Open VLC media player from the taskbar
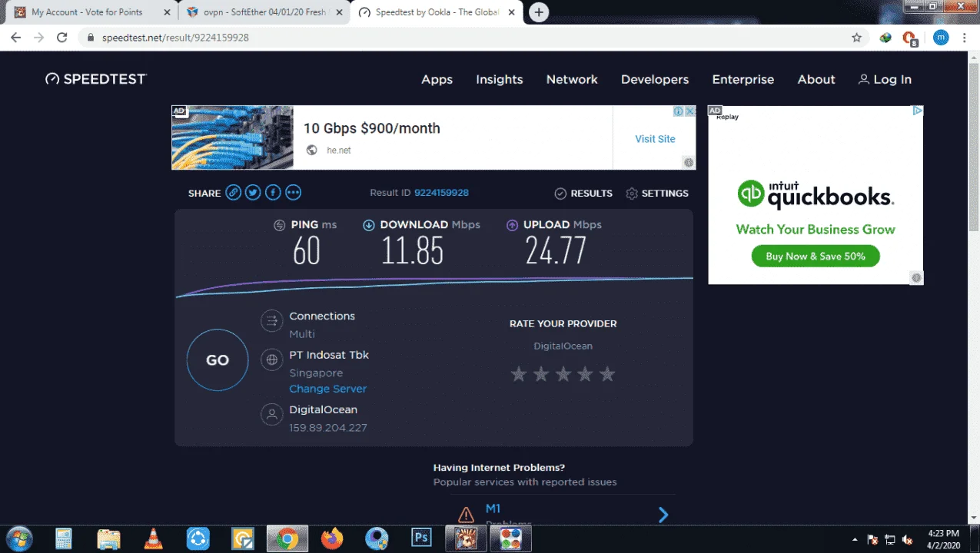 pyautogui.click(x=154, y=538)
